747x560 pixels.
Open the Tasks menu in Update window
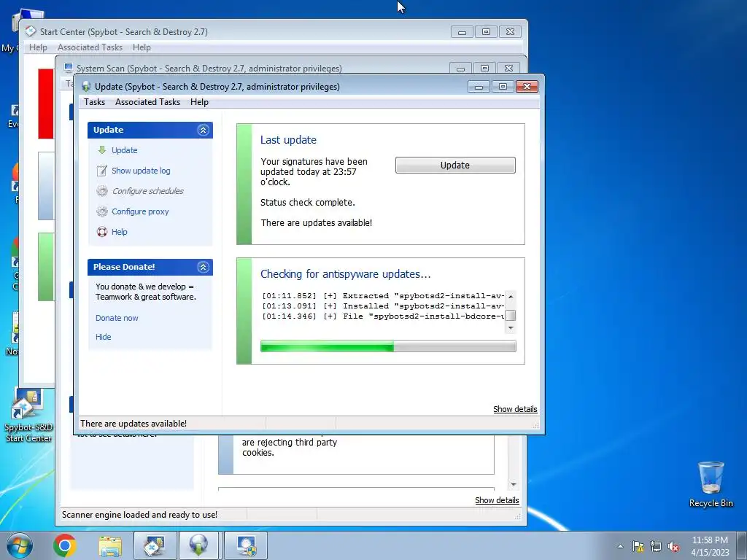pos(94,102)
